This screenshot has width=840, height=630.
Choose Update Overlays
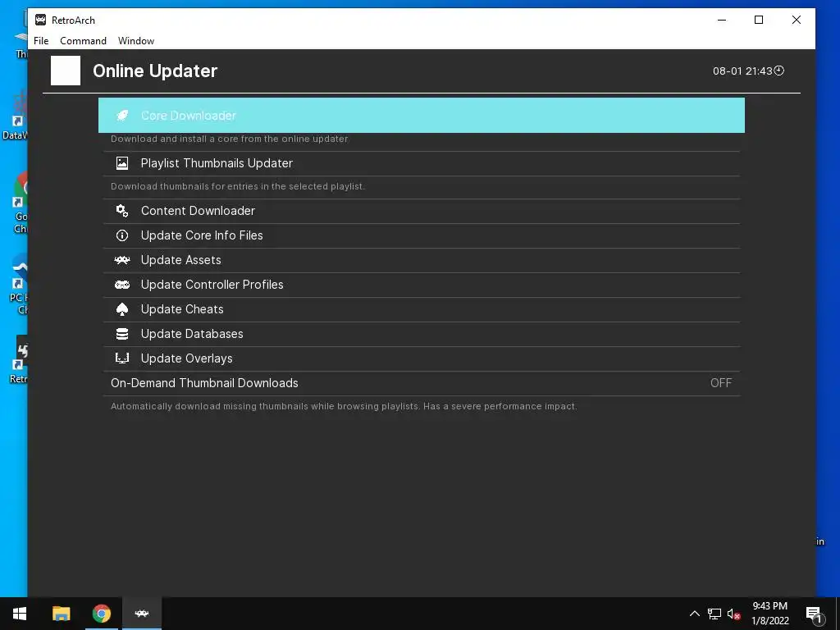[x=422, y=359]
